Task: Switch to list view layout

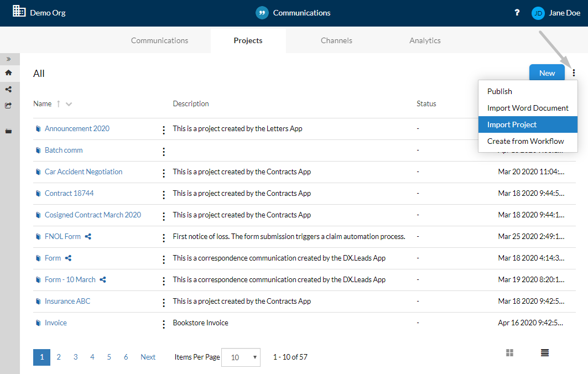Action: (x=545, y=352)
